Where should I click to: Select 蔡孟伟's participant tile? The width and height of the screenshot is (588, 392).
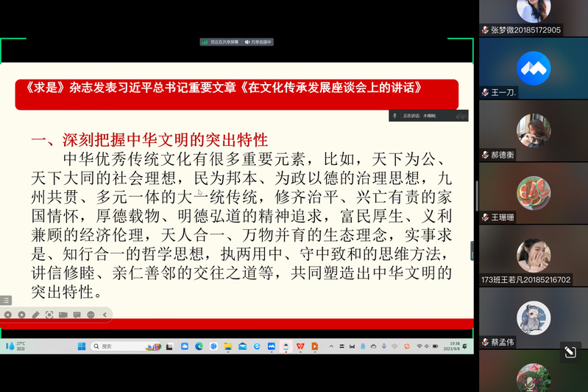(534, 318)
